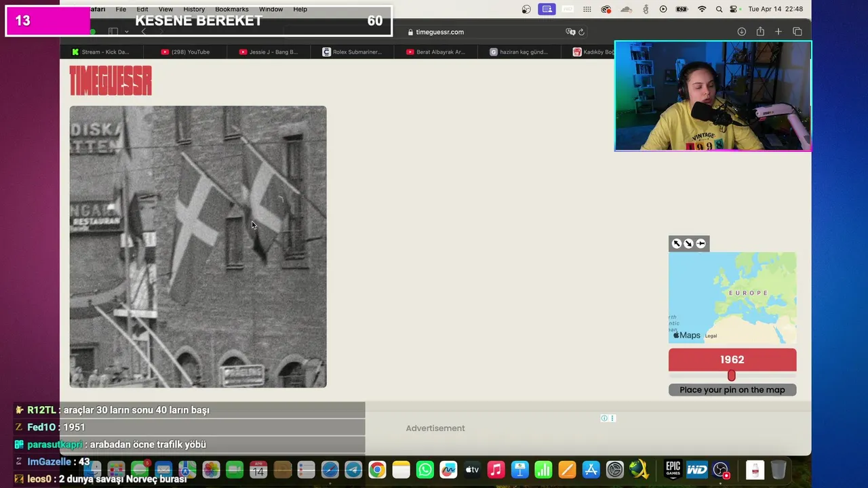Click the TimeGuessr logo
The image size is (868, 488).
[111, 81]
